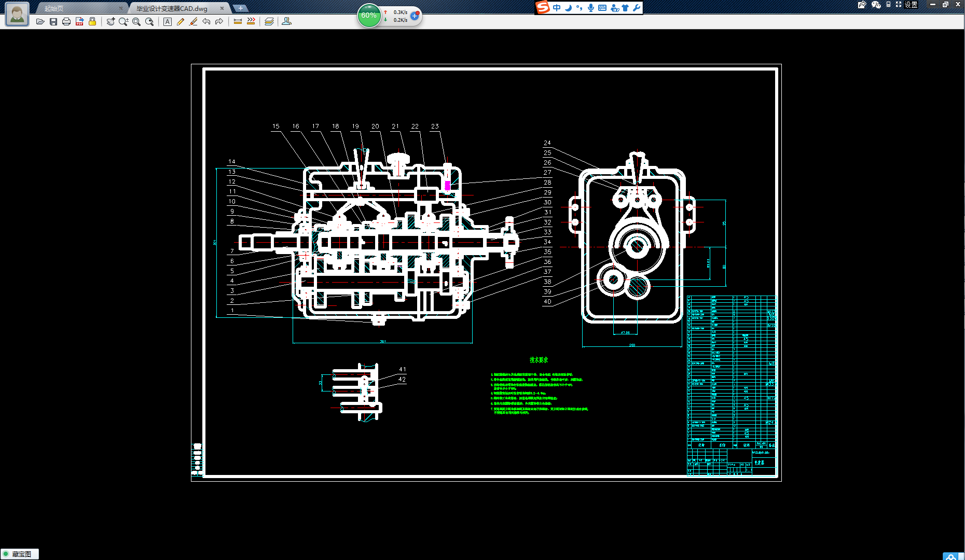The image size is (965, 560).
Task: Click the mobile phone icon in title bar
Action: coord(888,5)
